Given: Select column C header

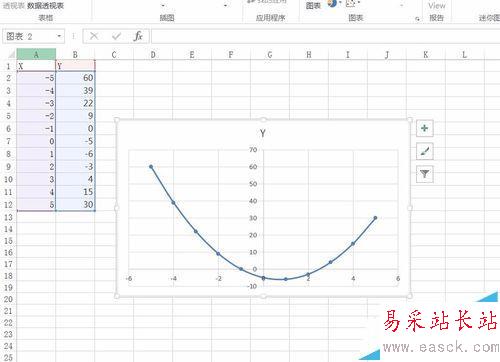Looking at the screenshot, I should click(x=114, y=54).
